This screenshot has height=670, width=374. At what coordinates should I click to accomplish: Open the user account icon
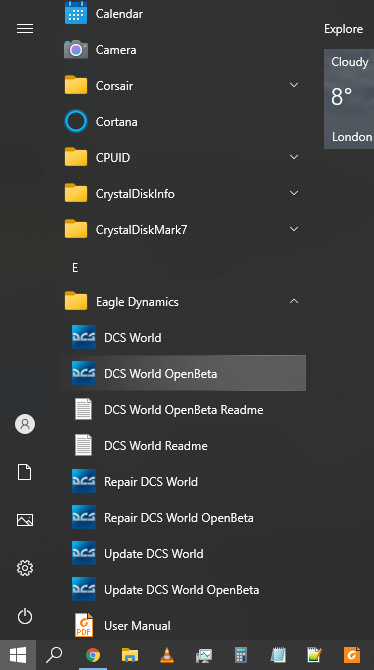[25, 424]
